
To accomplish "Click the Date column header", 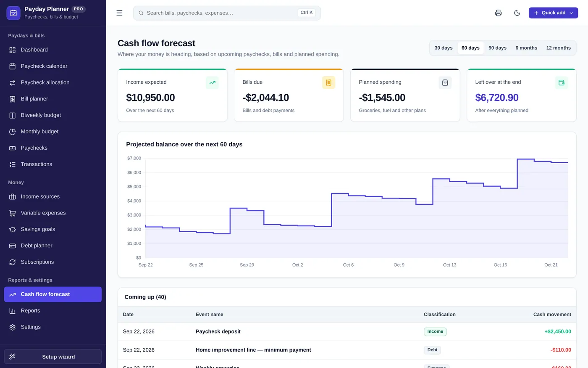I will [128, 315].
